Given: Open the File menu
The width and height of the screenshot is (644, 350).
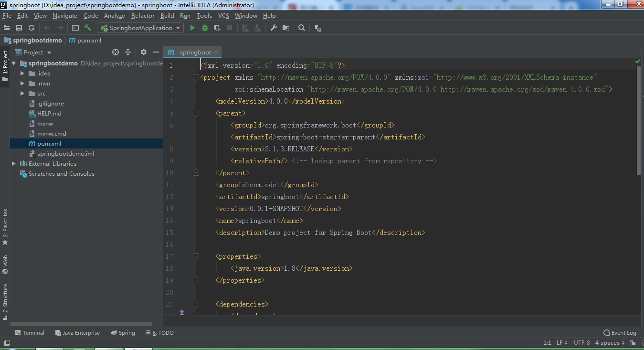Looking at the screenshot, I should pyautogui.click(x=7, y=16).
